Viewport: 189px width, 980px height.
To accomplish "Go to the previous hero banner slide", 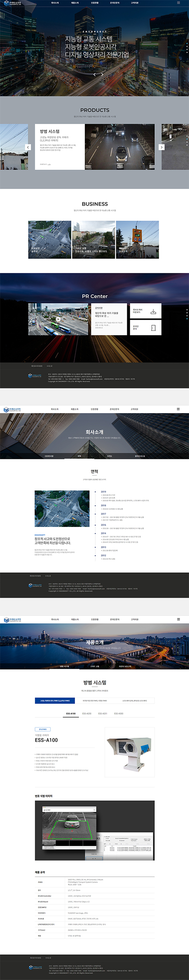I will pyautogui.click(x=94, y=75).
